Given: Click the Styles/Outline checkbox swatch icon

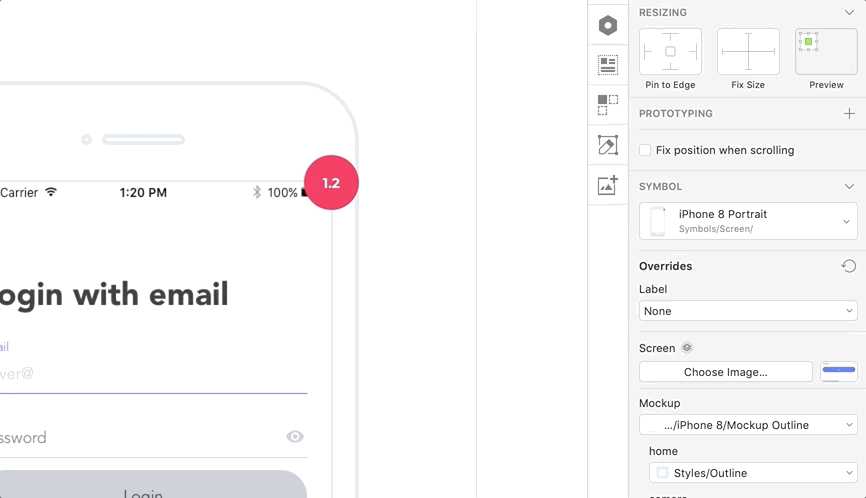Looking at the screenshot, I should (x=662, y=473).
